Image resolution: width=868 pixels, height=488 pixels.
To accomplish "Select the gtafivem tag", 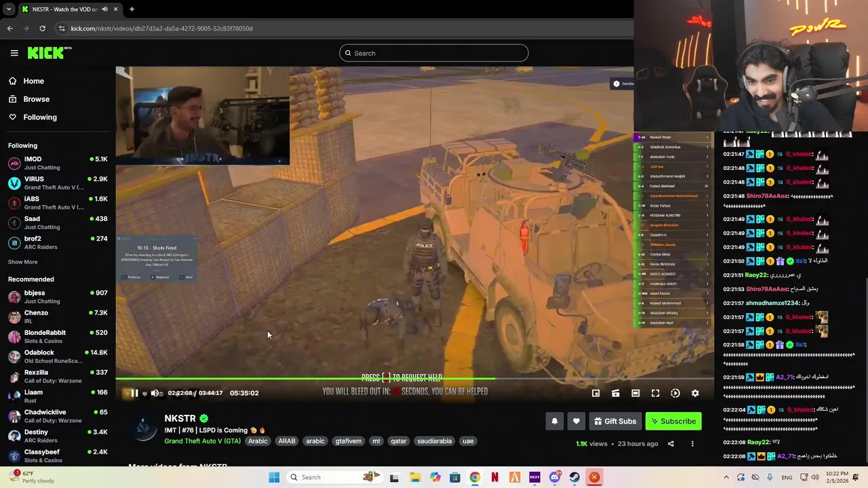I will [349, 441].
